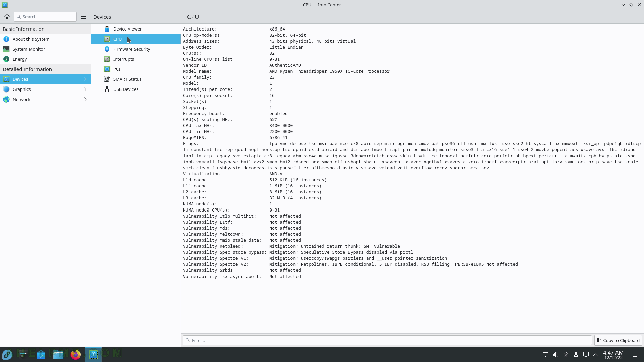Click the 'x86_64' architecture value

click(277, 29)
